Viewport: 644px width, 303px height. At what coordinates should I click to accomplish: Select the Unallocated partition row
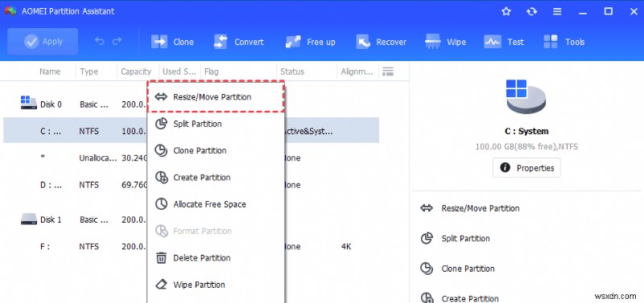click(x=191, y=158)
